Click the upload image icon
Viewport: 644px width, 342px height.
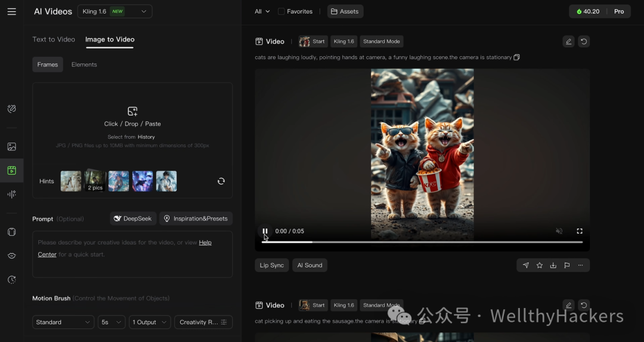point(132,111)
